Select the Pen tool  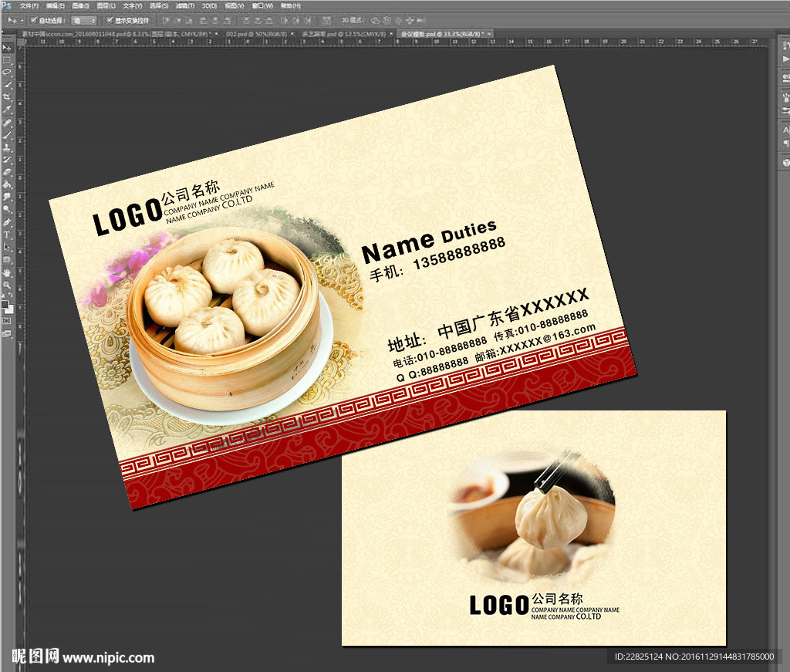[6, 222]
